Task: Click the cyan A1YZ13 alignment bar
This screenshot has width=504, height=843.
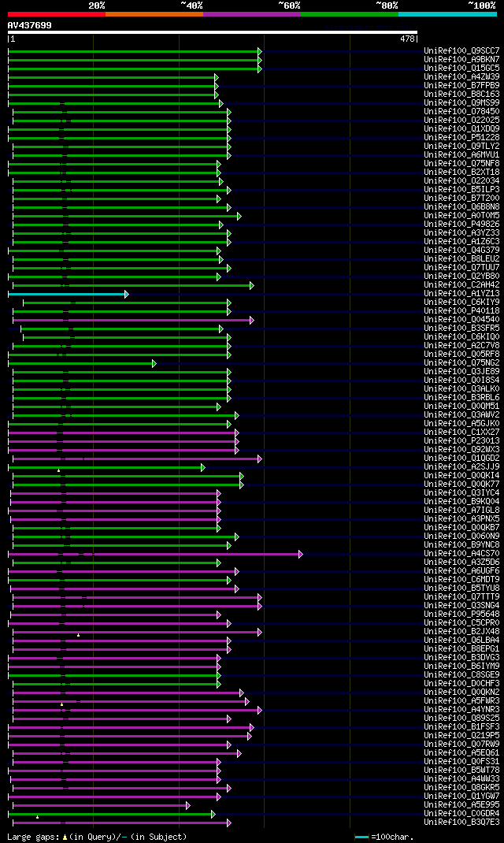Action: click(67, 294)
